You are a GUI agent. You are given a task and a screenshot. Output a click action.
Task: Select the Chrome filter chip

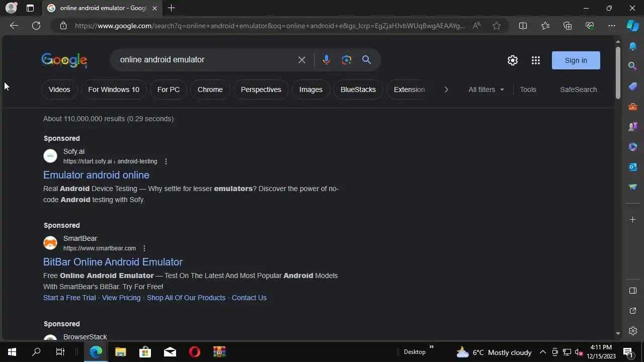coord(210,89)
